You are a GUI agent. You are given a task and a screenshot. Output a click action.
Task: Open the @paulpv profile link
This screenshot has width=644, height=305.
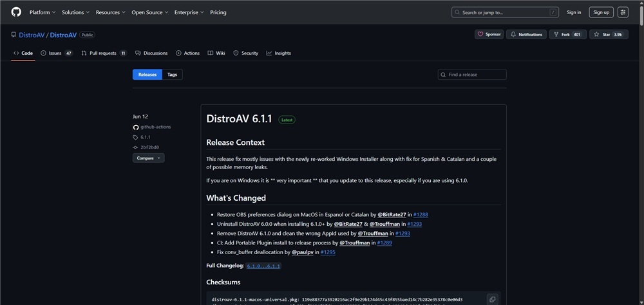point(303,252)
